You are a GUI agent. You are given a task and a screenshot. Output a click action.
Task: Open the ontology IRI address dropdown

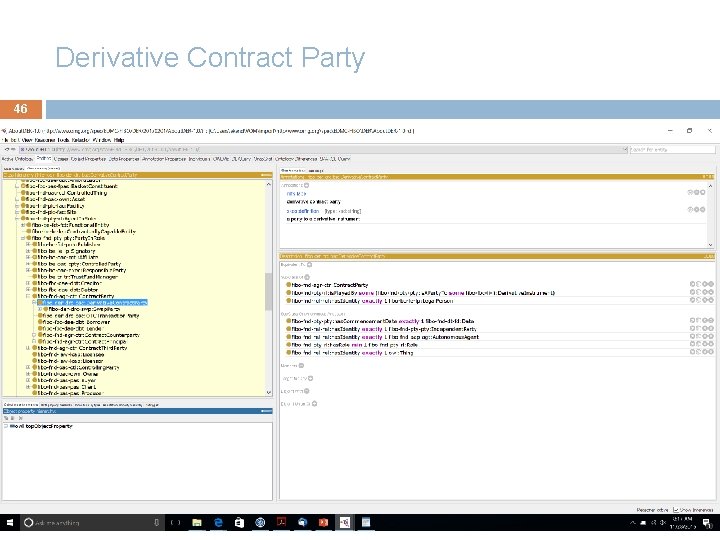coord(624,150)
